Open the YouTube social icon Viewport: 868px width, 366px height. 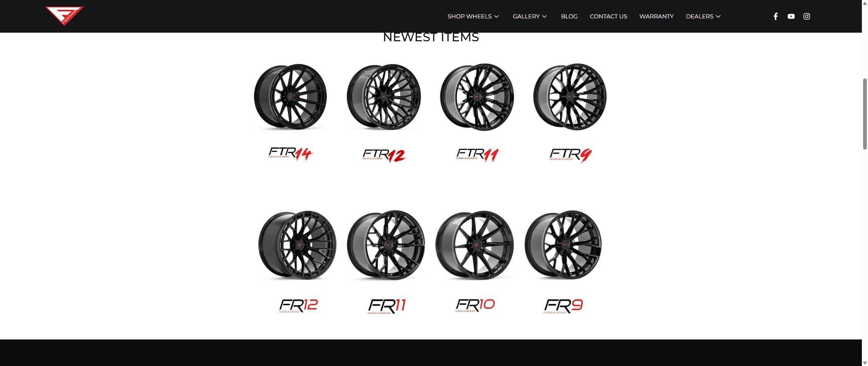[791, 16]
